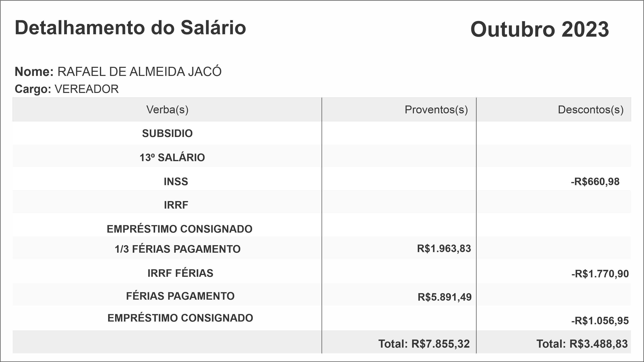Select the 1/3 FÉRIAS PAGAMENTO row label
644x362 pixels.
point(177,249)
